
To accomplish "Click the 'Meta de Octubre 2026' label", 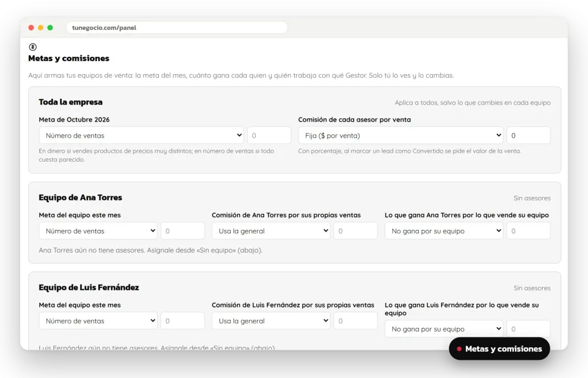I will point(74,119).
